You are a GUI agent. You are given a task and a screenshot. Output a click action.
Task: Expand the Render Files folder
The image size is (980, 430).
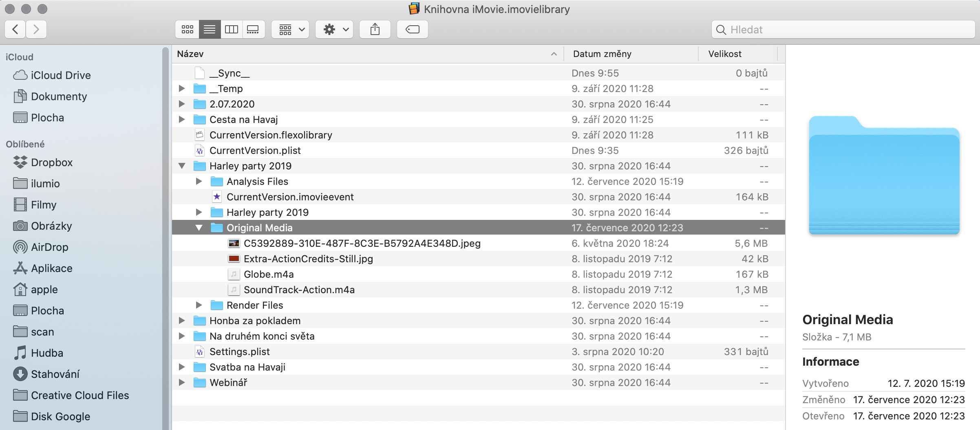click(199, 305)
